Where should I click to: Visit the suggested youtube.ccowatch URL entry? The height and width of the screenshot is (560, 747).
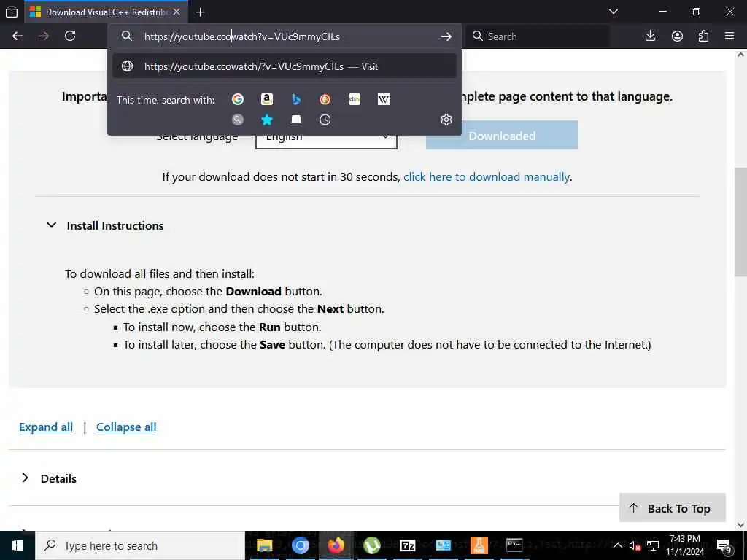point(285,66)
